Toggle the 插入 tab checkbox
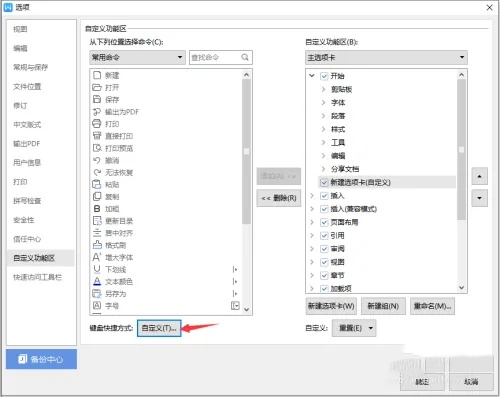 (324, 196)
